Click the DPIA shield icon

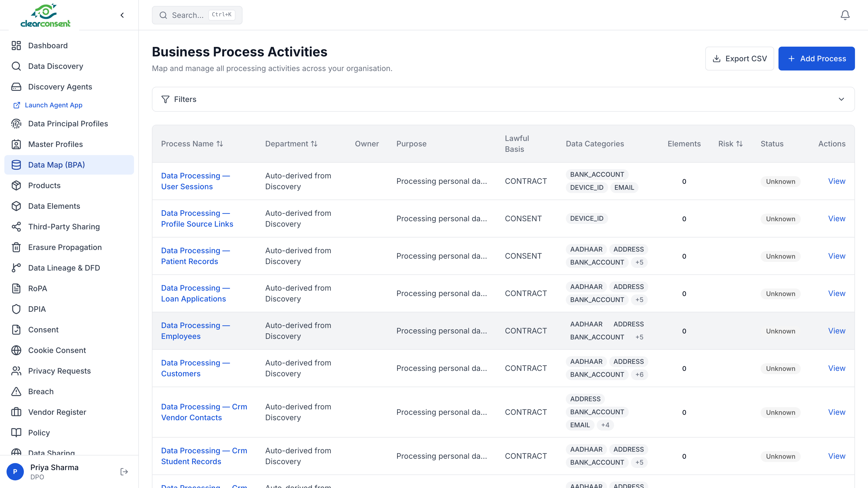click(x=16, y=309)
